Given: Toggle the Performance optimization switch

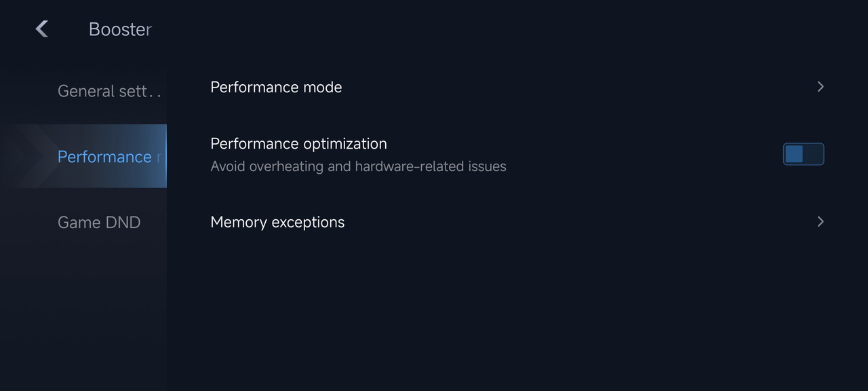Looking at the screenshot, I should [804, 154].
